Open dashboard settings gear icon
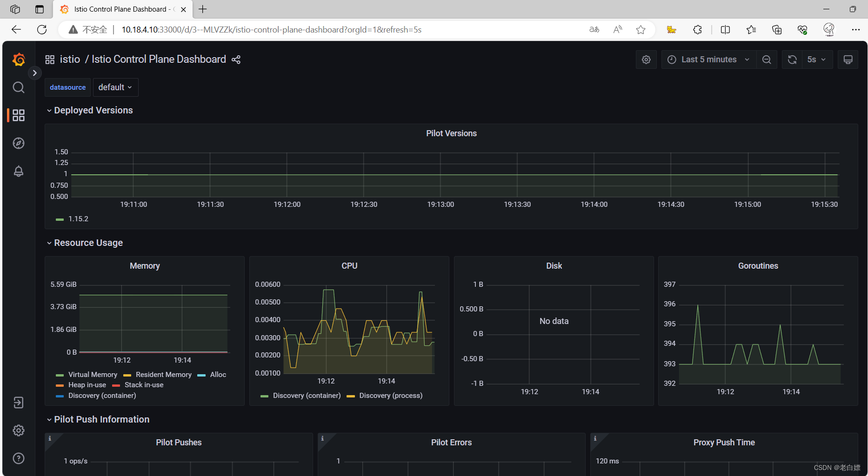The height and width of the screenshot is (476, 868). [646, 59]
